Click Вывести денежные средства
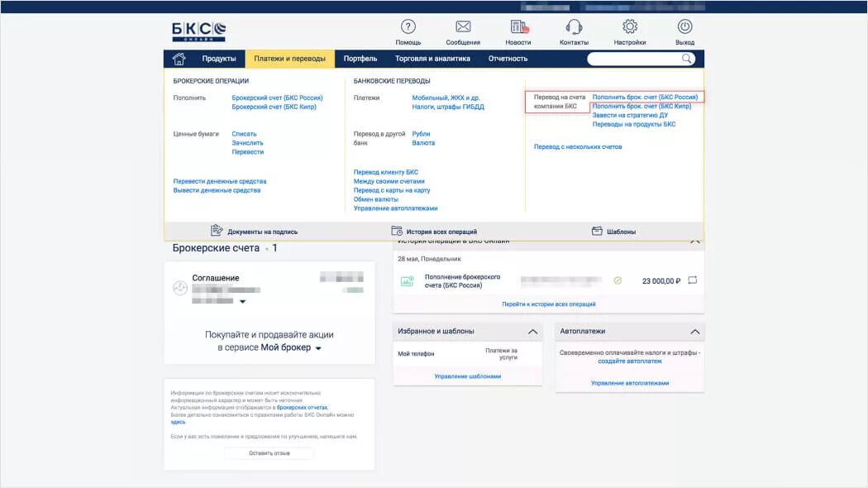This screenshot has height=488, width=868. [x=217, y=190]
